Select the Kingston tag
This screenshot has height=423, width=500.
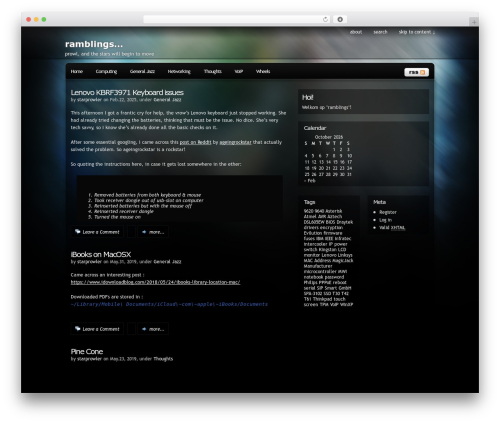(329, 249)
